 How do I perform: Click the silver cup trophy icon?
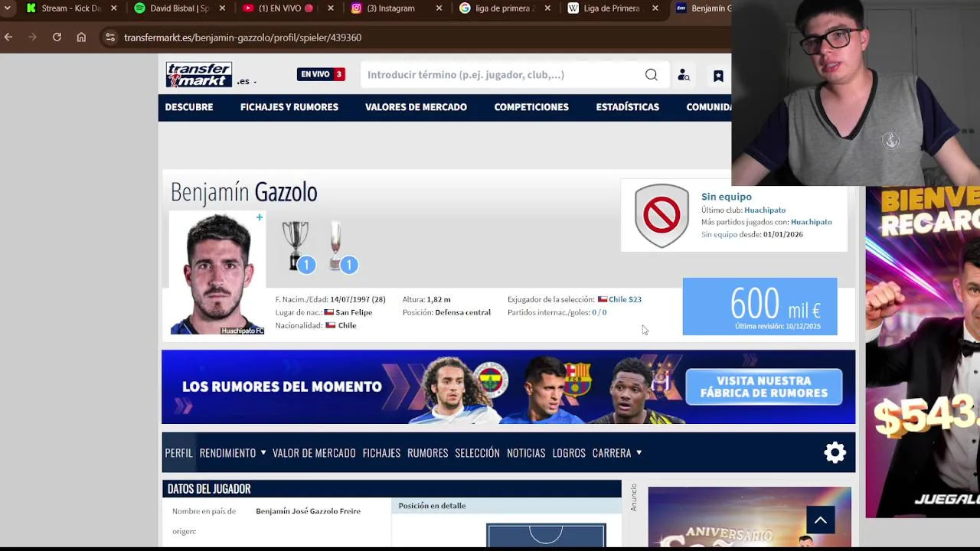[296, 245]
